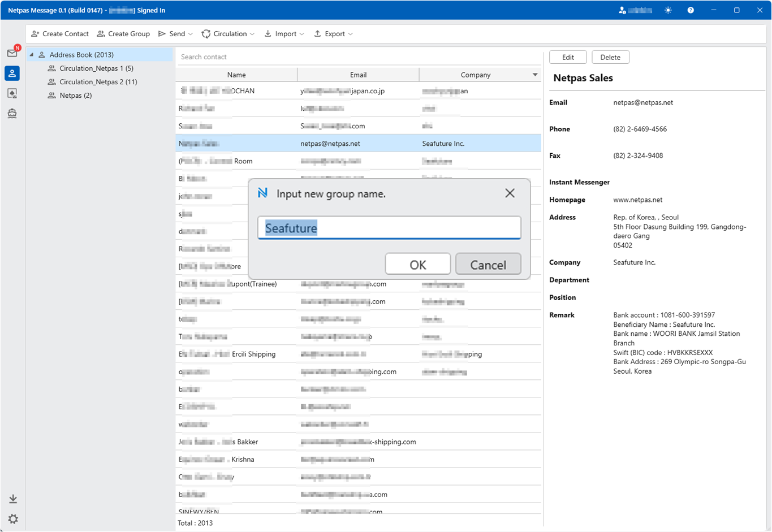Image resolution: width=772 pixels, height=532 pixels.
Task: Select the row with name ending Bakker
Action: [359, 442]
